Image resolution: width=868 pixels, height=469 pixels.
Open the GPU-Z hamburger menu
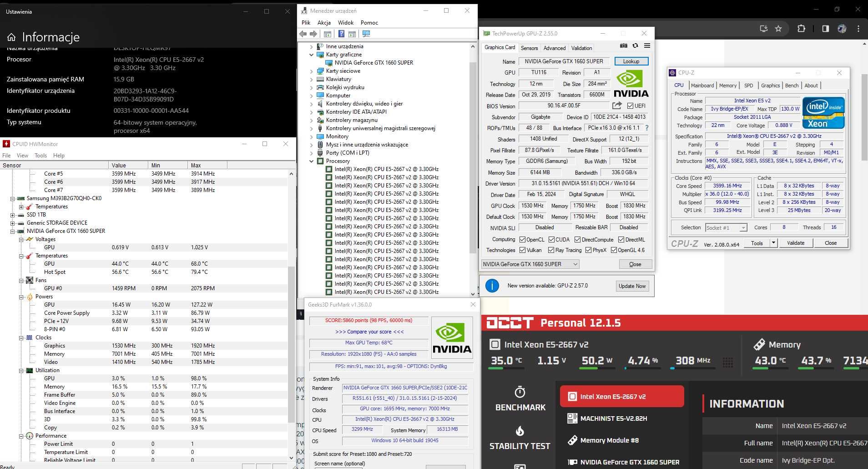click(x=647, y=46)
